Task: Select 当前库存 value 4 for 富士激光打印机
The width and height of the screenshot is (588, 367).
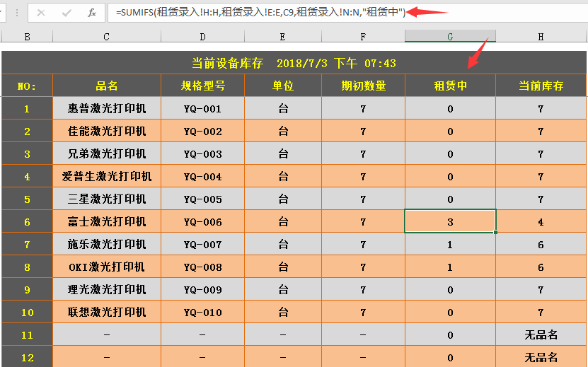Action: click(x=541, y=221)
